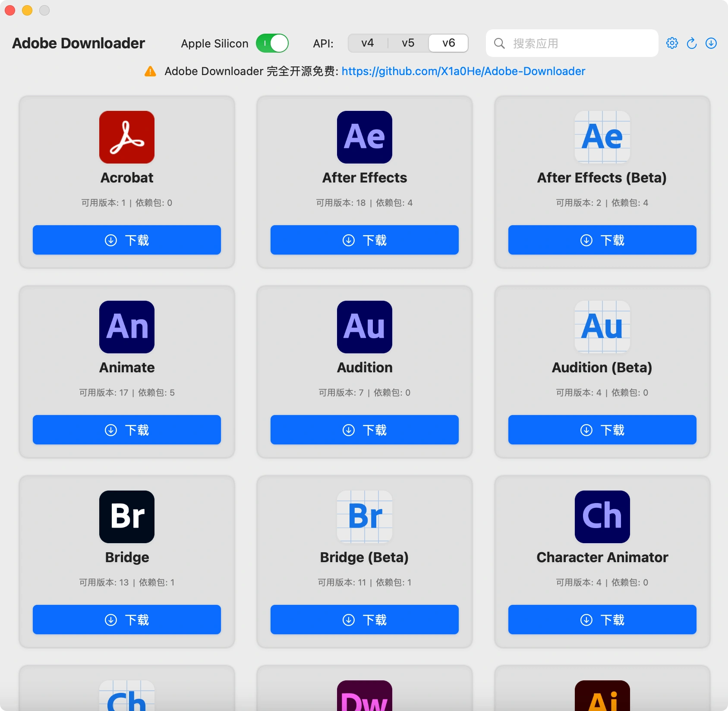Image resolution: width=728 pixels, height=711 pixels.
Task: Click the Bridge (Beta) icon
Action: 365,517
